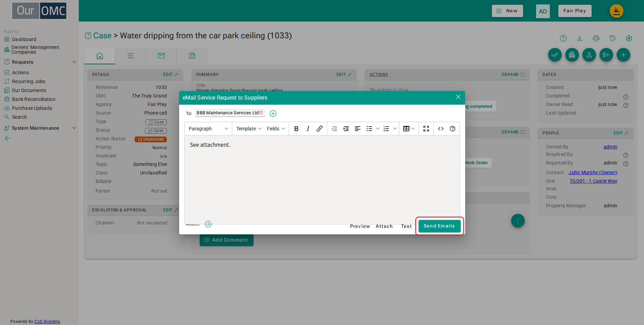The height and width of the screenshot is (325, 644).
Task: Open the editor help icon
Action: coord(453,129)
